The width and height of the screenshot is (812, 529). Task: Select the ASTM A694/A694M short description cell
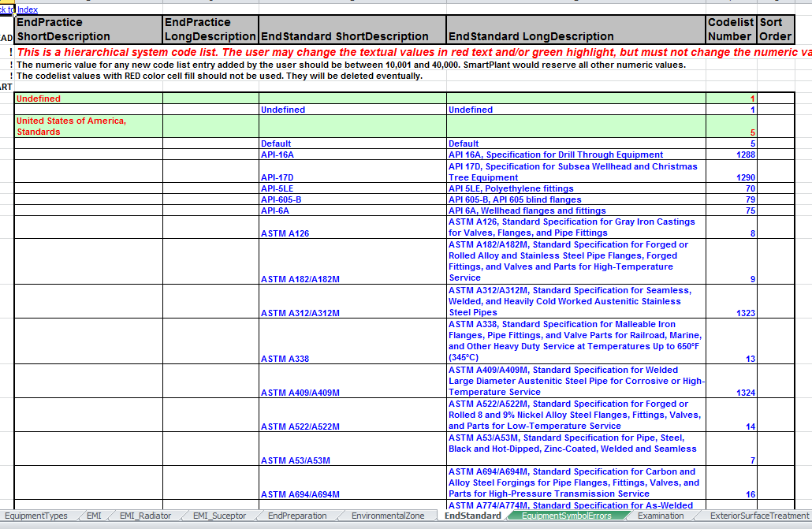pyautogui.click(x=352, y=483)
